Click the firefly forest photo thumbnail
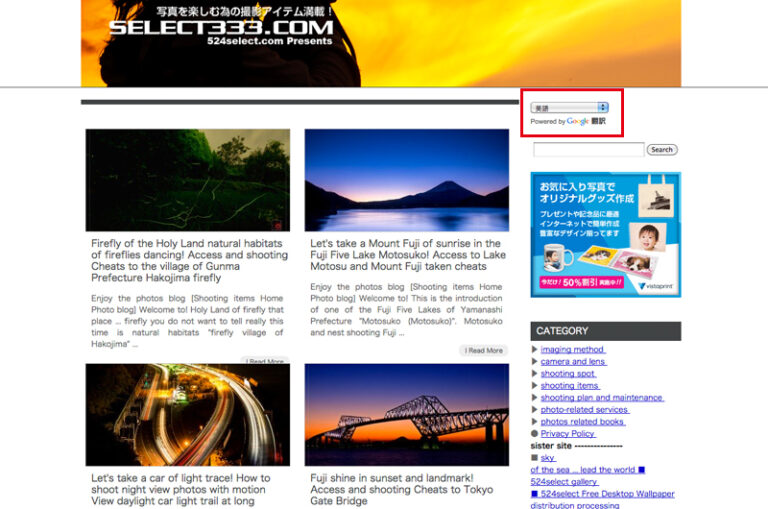The width and height of the screenshot is (768, 509). (188, 180)
